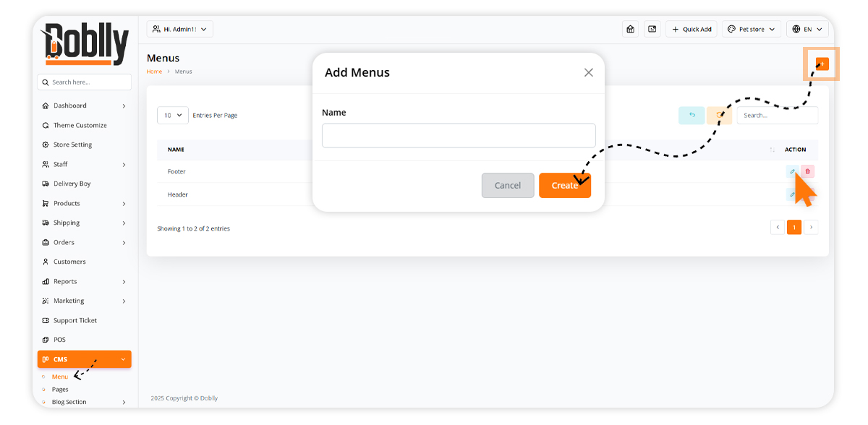868x425 pixels.
Task: Open the Hi, Admin1! user dropdown
Action: (x=179, y=29)
